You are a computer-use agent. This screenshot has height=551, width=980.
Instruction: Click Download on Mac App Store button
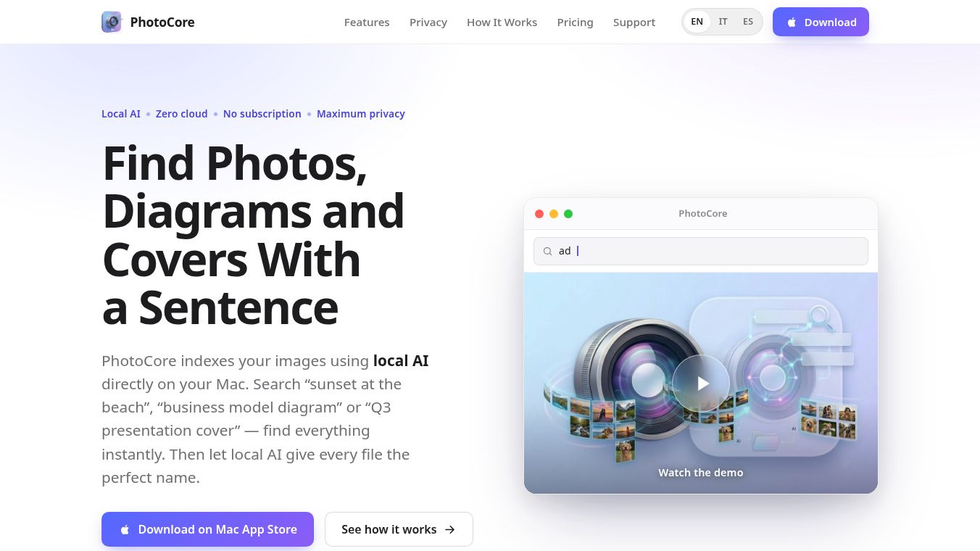(207, 529)
